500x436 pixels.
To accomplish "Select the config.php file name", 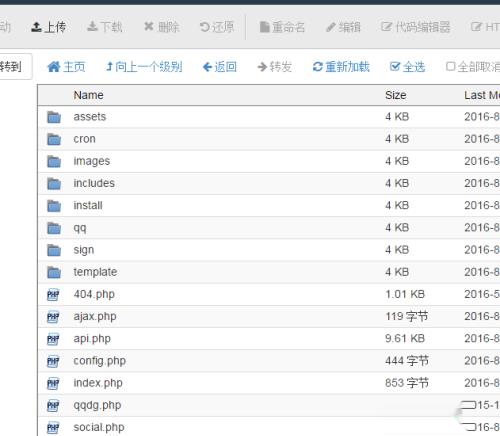I will [x=100, y=361].
